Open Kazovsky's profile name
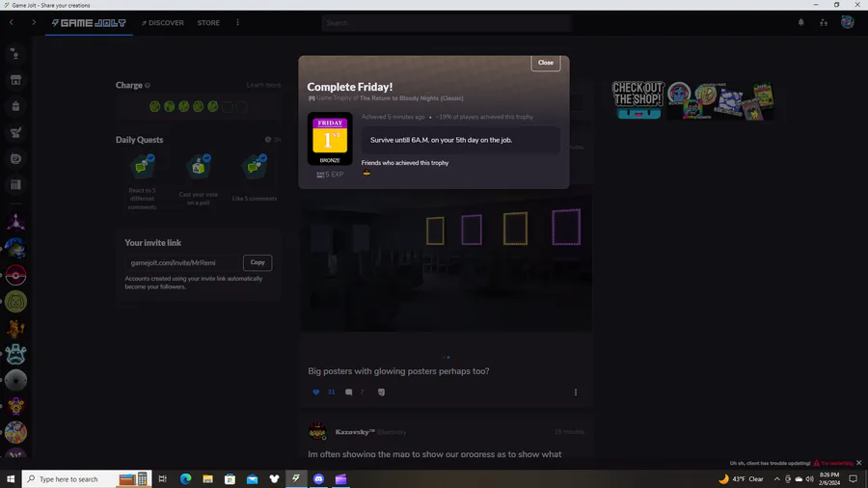The width and height of the screenshot is (868, 488). pos(355,432)
